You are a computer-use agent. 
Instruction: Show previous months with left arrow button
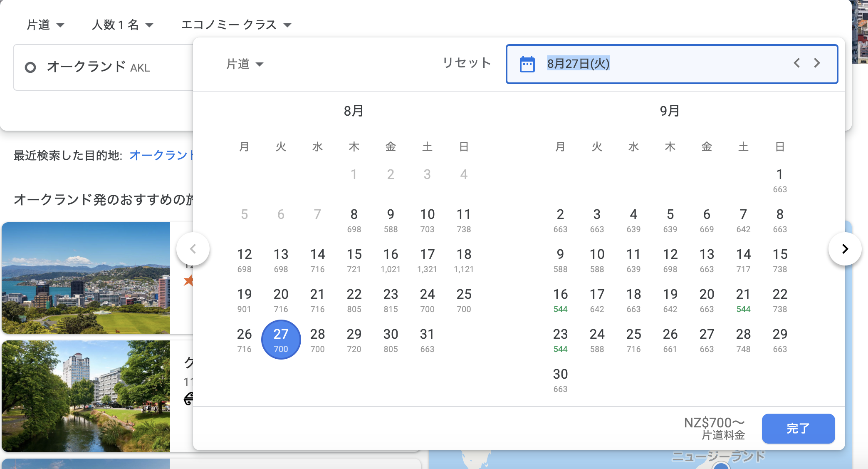click(x=193, y=249)
